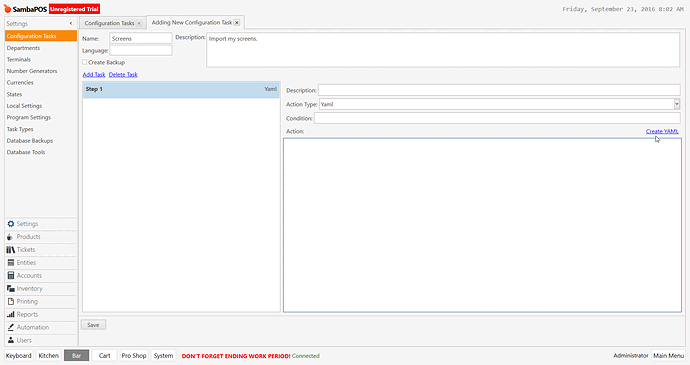The image size is (690, 365).
Task: Open States settings item
Action: (x=14, y=94)
